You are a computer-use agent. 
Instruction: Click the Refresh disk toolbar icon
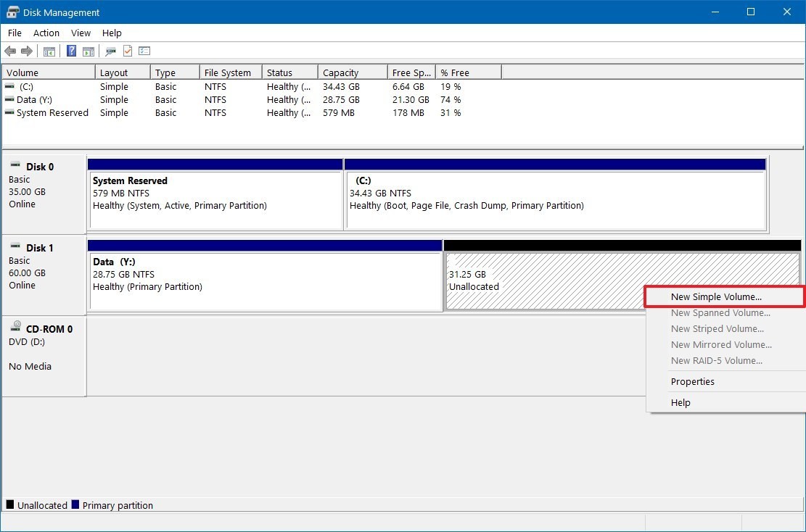pos(110,51)
